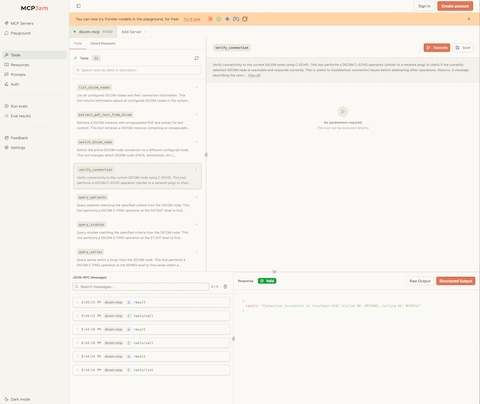Viewport: 480px width, 404px height.
Task: Focus the Search messages field
Action: pyautogui.click(x=140, y=287)
